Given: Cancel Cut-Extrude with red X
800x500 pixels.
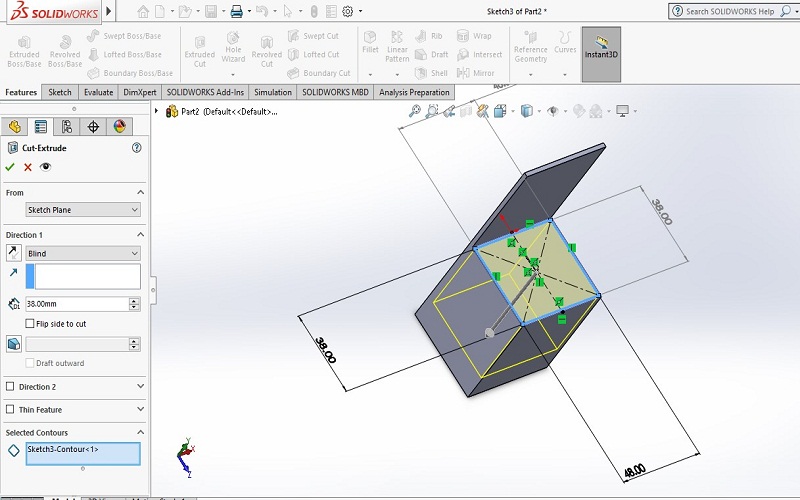Looking at the screenshot, I should click(x=28, y=167).
